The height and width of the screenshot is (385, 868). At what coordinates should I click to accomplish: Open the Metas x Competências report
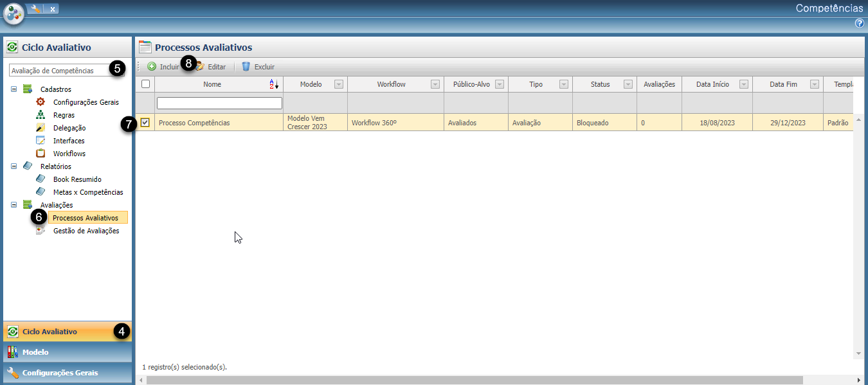pos(88,192)
